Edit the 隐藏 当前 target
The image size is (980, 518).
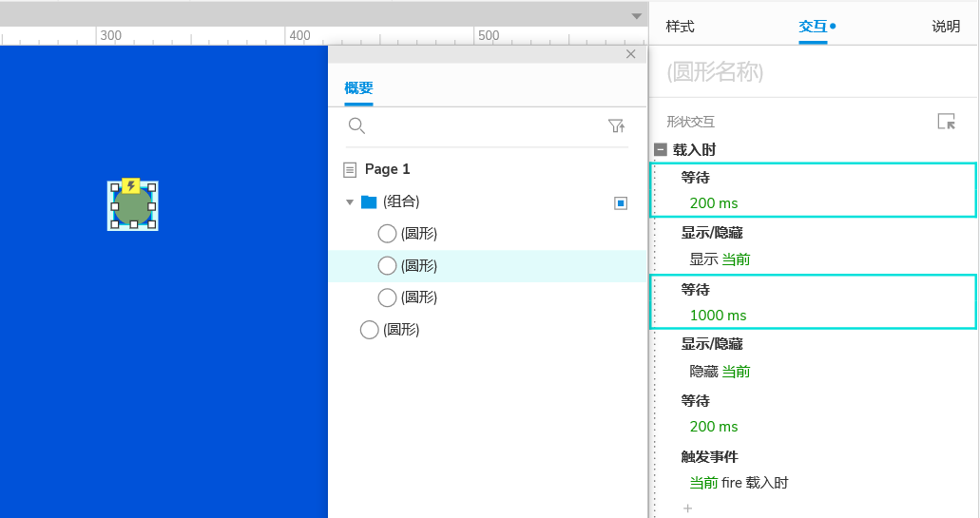(x=720, y=372)
